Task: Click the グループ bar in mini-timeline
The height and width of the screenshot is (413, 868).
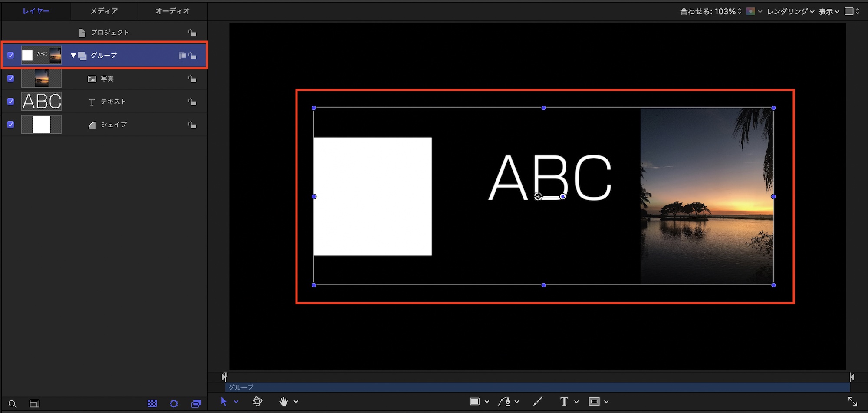Action: pos(537,387)
